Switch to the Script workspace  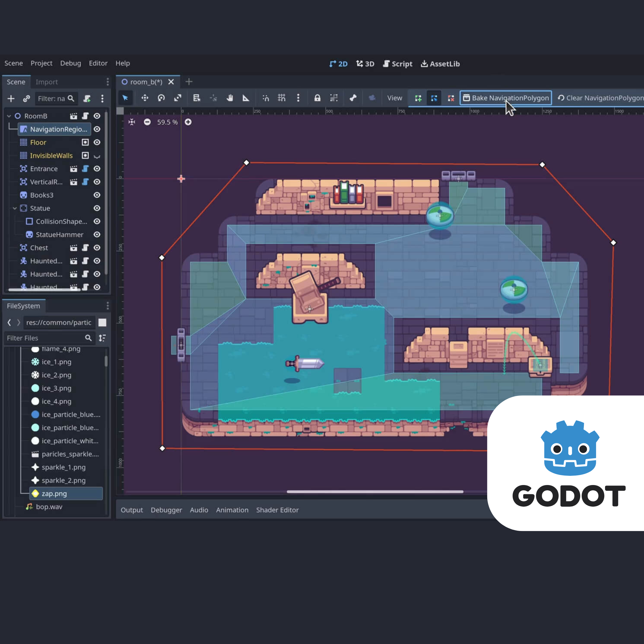pyautogui.click(x=398, y=64)
